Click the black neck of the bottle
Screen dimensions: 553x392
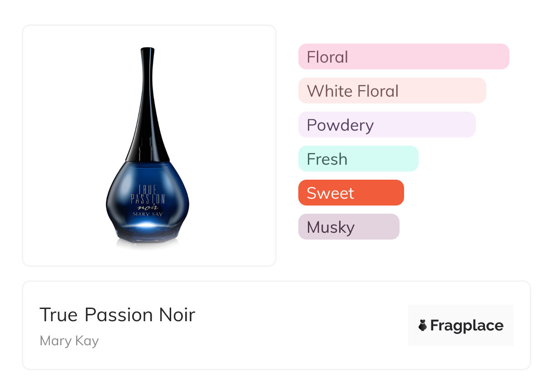147,113
